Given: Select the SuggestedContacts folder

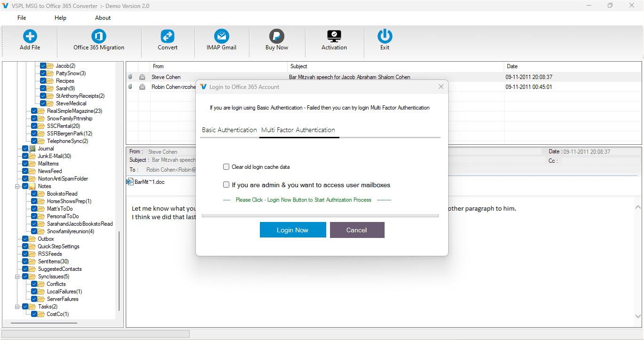Looking at the screenshot, I should coord(60,269).
